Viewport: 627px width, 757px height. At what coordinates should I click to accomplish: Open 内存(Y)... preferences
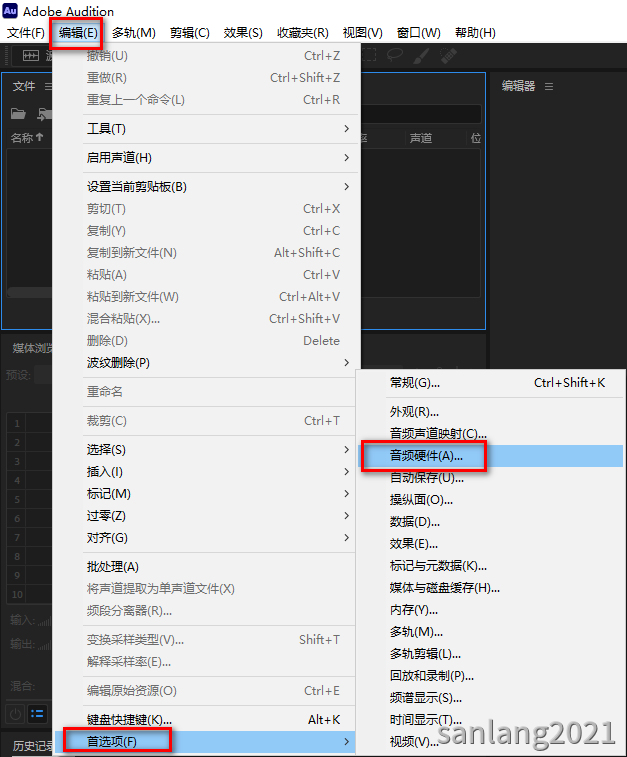491,610
